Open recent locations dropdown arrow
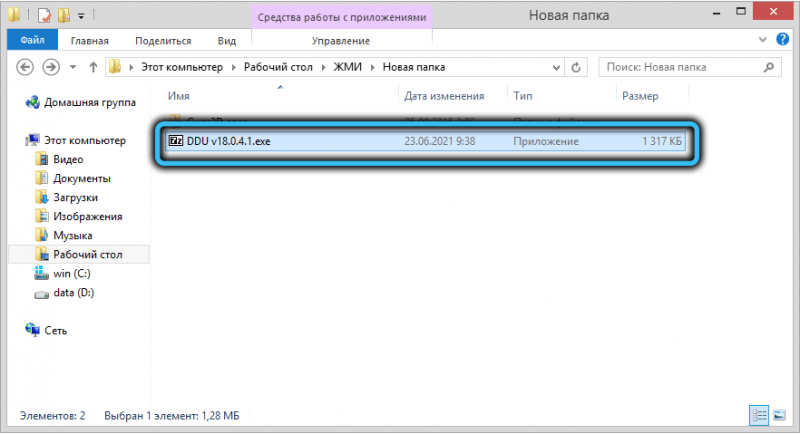800x434 pixels. coord(73,67)
